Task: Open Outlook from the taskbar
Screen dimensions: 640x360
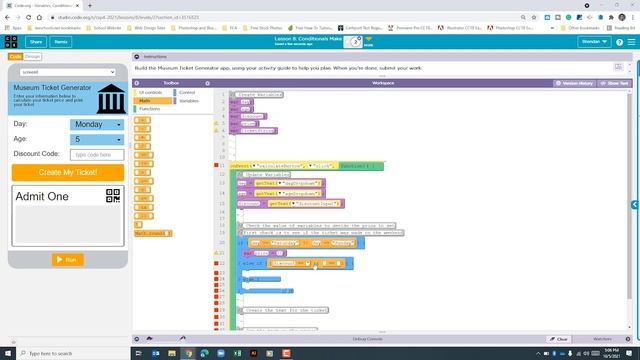Action: tap(156, 353)
